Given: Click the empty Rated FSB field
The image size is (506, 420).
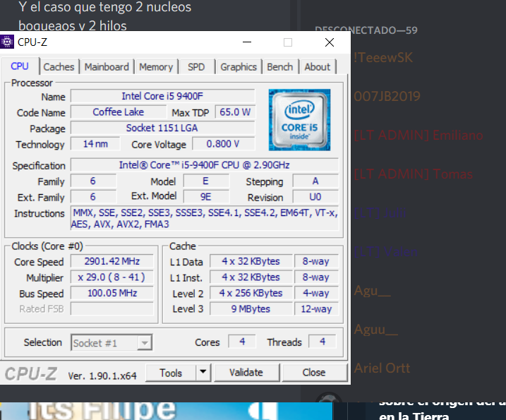Looking at the screenshot, I should click(112, 308).
